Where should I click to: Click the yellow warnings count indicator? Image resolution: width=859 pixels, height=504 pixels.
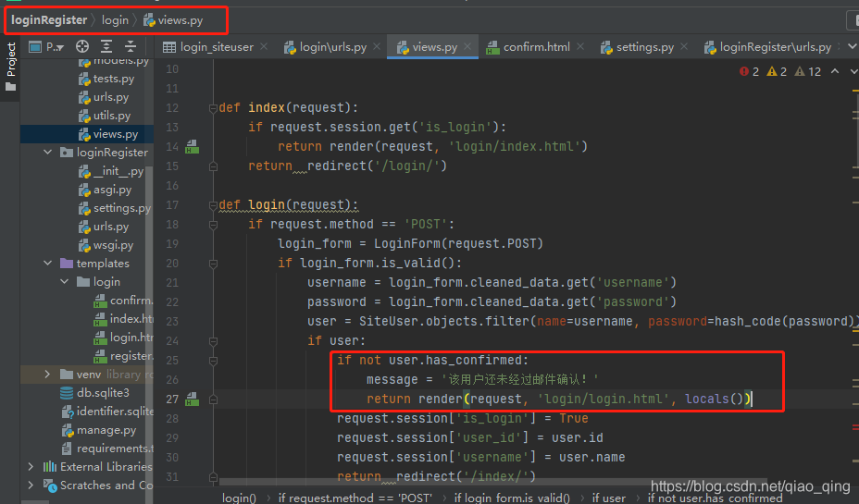[777, 72]
